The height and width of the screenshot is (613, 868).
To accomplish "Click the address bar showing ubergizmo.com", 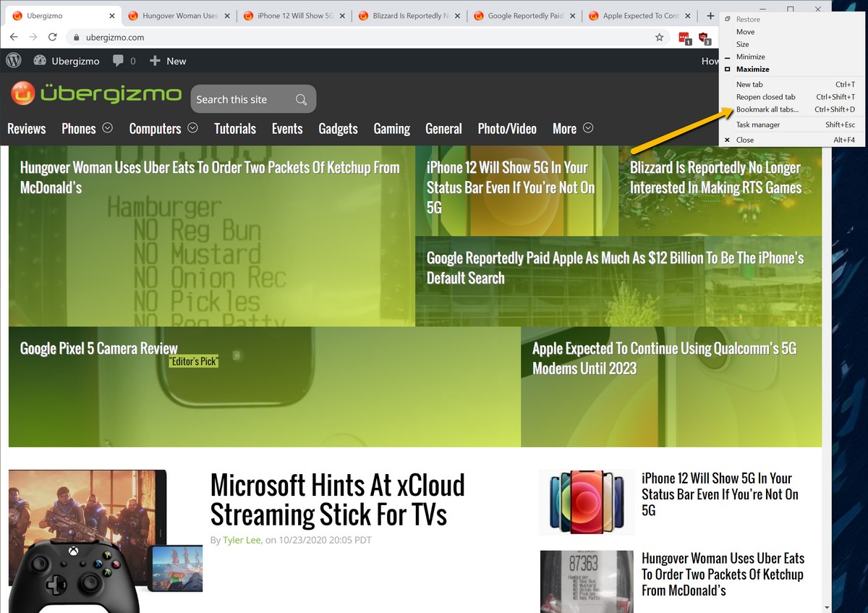I will (x=362, y=37).
